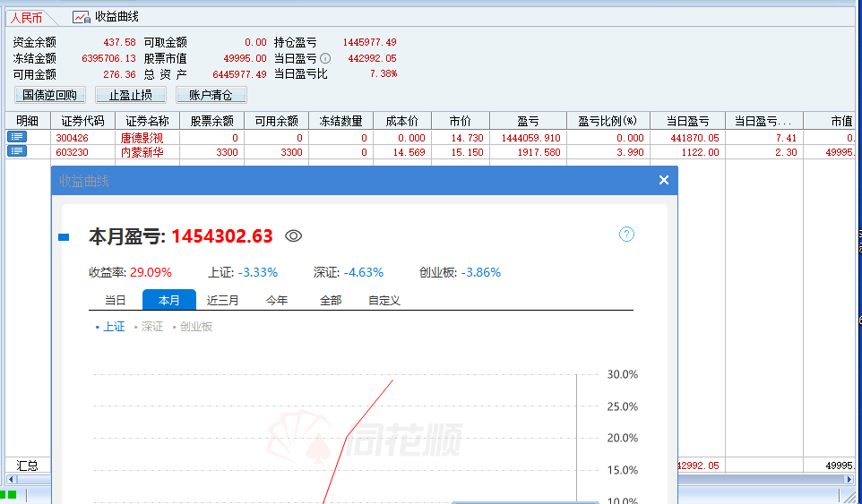The width and height of the screenshot is (862, 504).
Task: Click the 国债逆回购 button
Action: pos(50,95)
